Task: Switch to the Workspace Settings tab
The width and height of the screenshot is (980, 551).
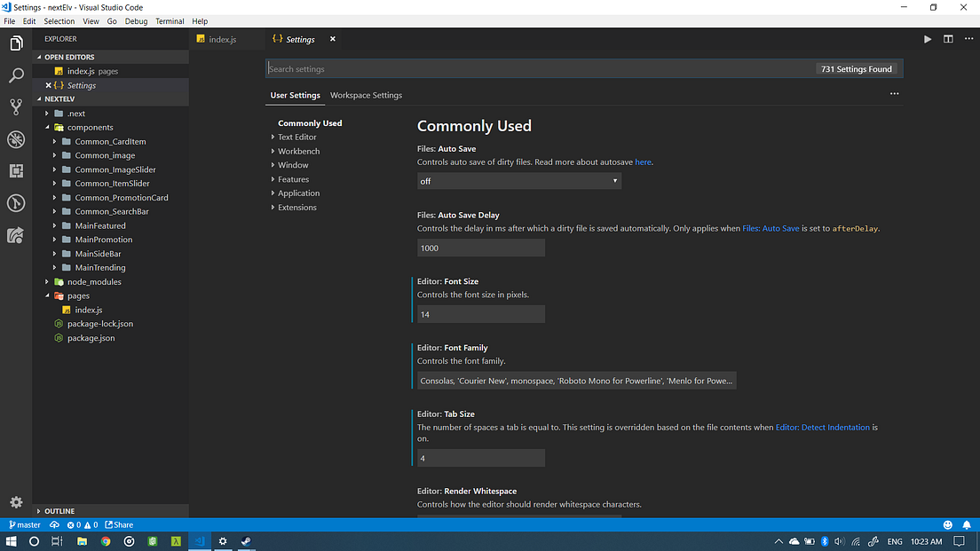Action: 366,95
